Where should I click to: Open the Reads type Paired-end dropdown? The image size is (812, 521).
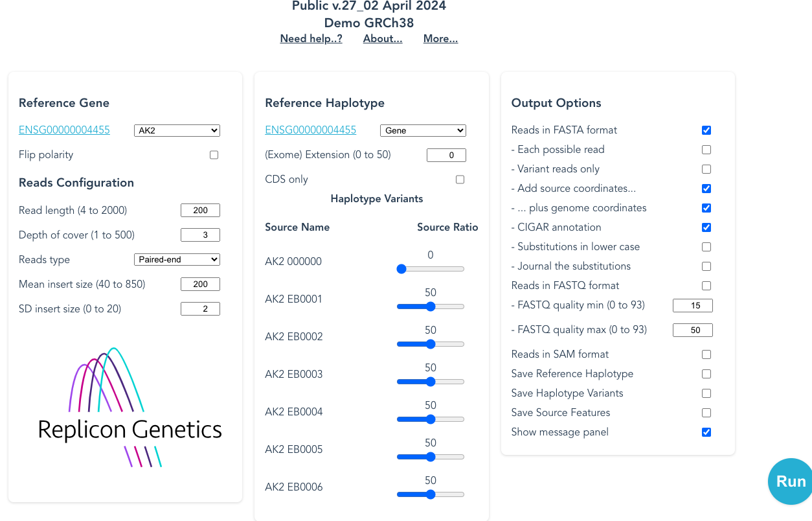tap(176, 259)
